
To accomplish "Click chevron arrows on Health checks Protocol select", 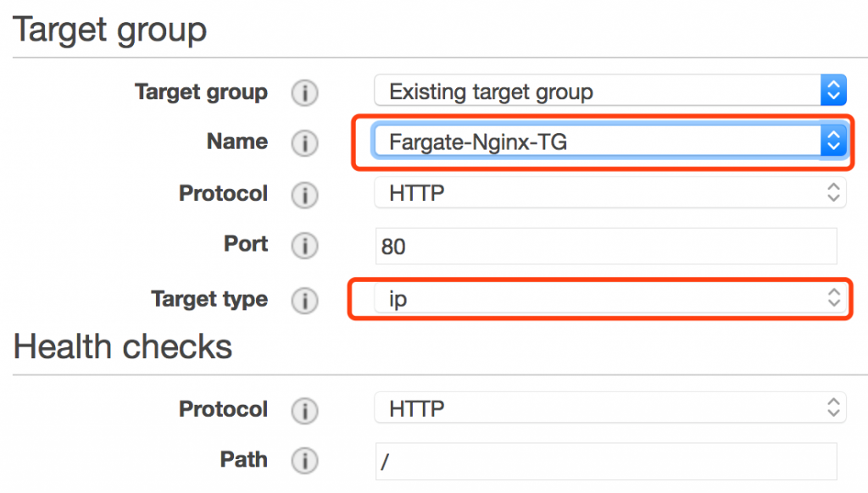I will 834,407.
